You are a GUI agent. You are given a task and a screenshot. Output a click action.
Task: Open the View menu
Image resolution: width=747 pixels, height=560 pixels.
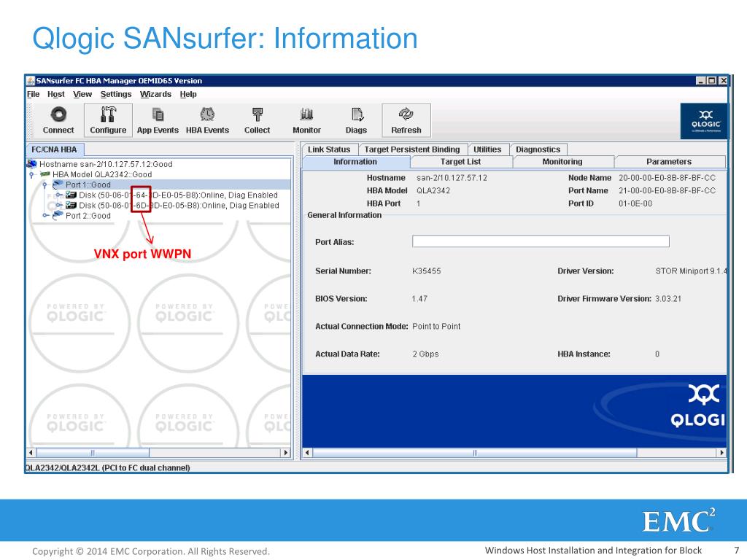82,94
